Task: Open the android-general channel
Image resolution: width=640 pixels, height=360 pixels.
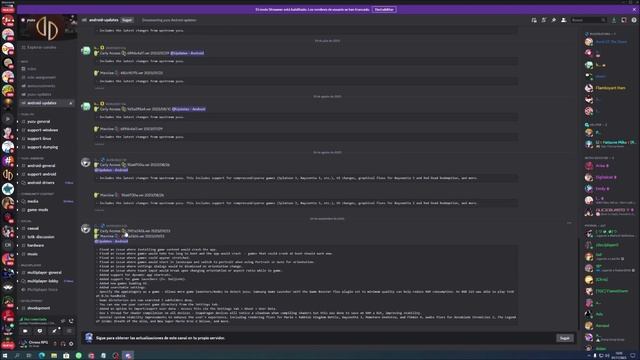Action: point(41,166)
